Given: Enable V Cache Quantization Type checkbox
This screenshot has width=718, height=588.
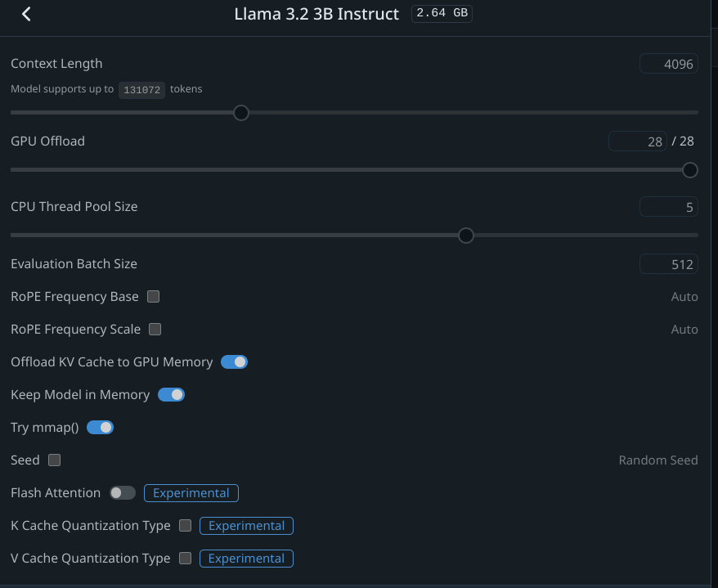Looking at the screenshot, I should point(186,559).
